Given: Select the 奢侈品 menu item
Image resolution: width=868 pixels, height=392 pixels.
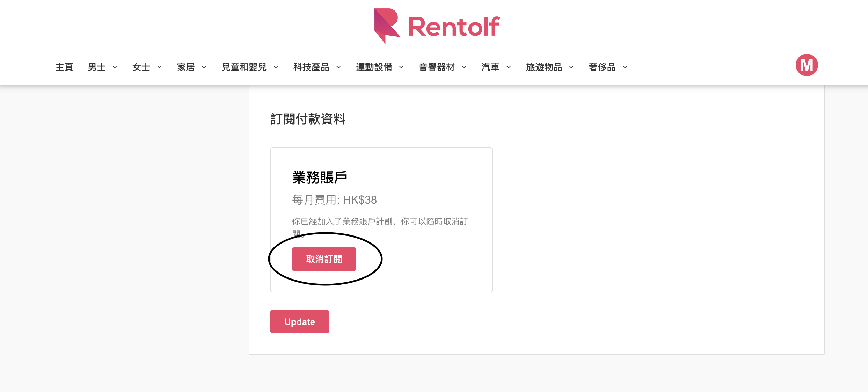Looking at the screenshot, I should click(602, 67).
